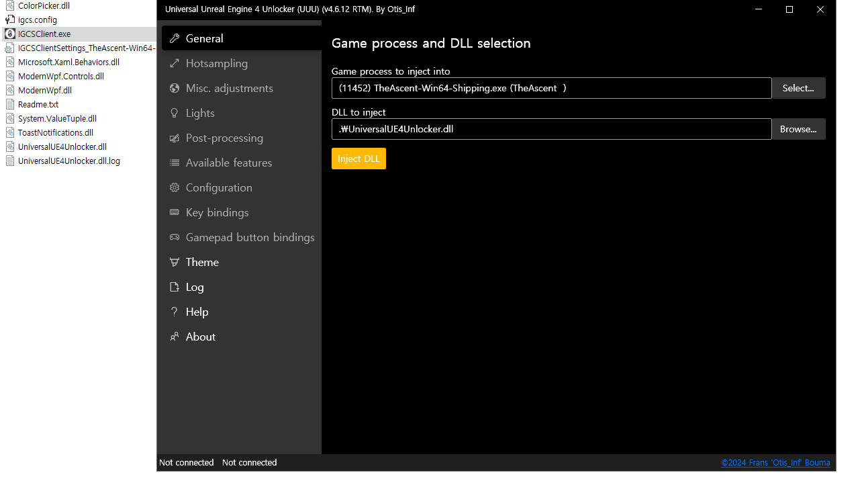Click the UniversalUE4Unlocker.dll file icon
Image resolution: width=868 pixels, height=485 pixels.
coord(10,146)
